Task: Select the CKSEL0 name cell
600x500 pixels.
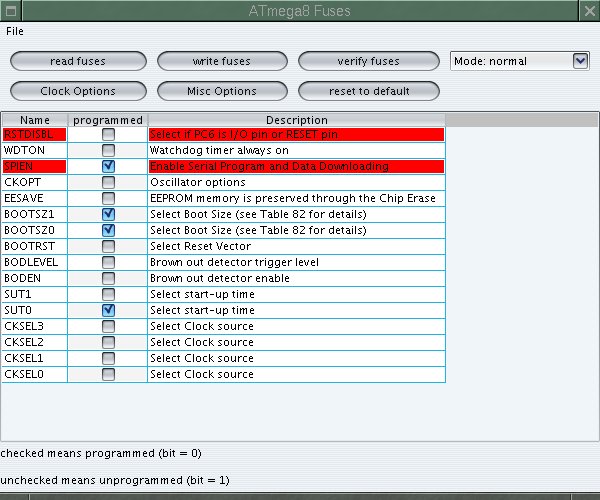Action: pos(35,374)
